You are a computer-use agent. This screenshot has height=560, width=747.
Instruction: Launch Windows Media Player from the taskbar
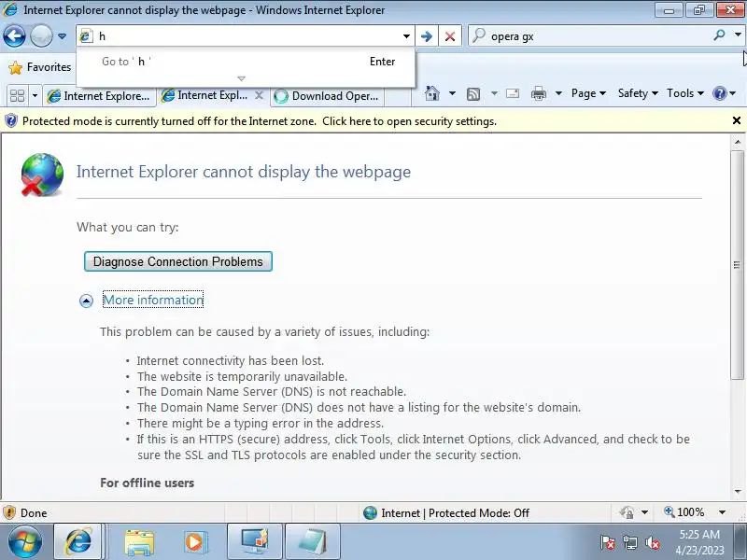tap(194, 542)
